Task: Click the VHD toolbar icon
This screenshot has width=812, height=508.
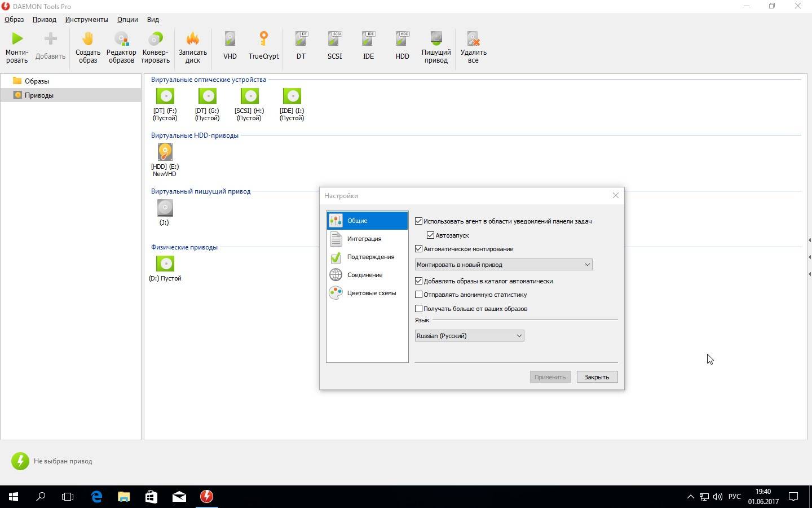Action: point(230,39)
